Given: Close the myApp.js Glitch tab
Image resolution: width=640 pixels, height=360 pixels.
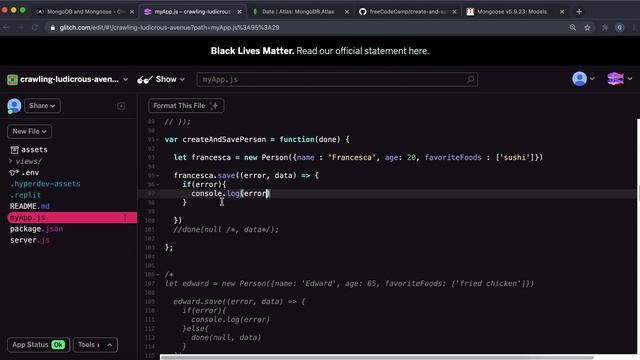Looking at the screenshot, I should [x=240, y=12].
